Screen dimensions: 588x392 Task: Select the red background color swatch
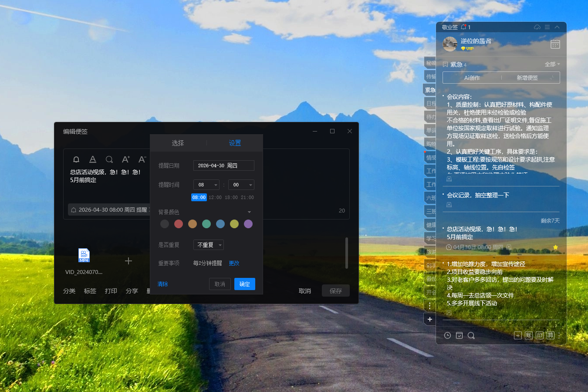click(179, 224)
